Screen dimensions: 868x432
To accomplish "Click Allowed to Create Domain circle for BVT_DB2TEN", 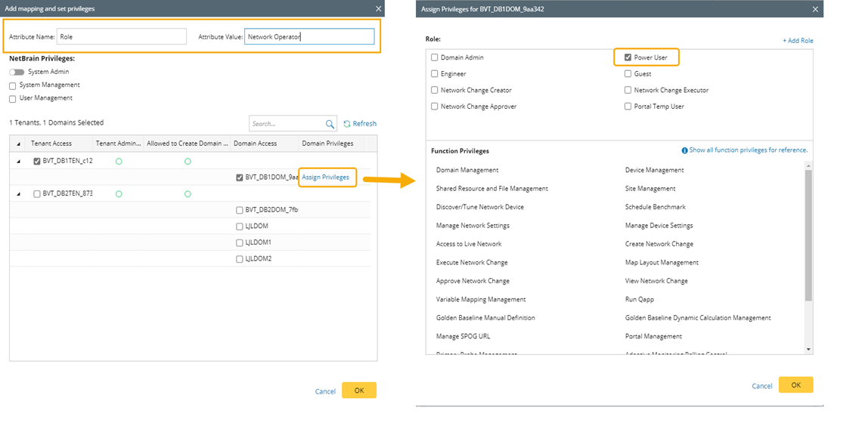I will tap(188, 194).
